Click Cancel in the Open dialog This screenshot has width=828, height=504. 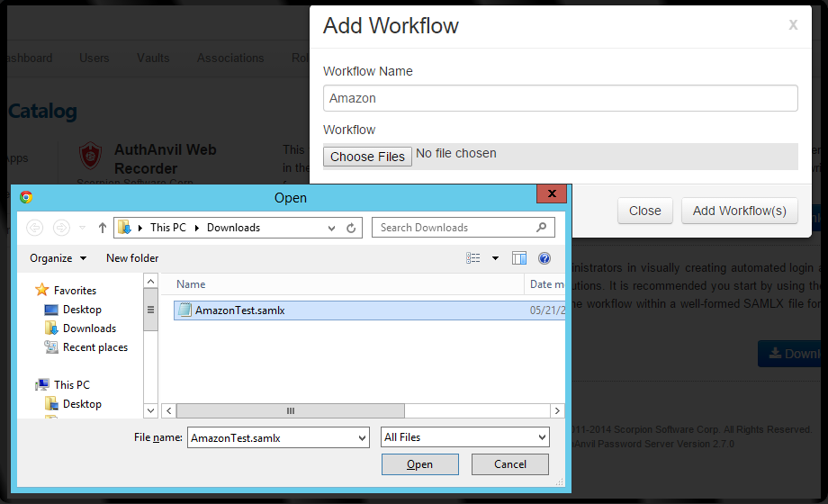tap(510, 464)
